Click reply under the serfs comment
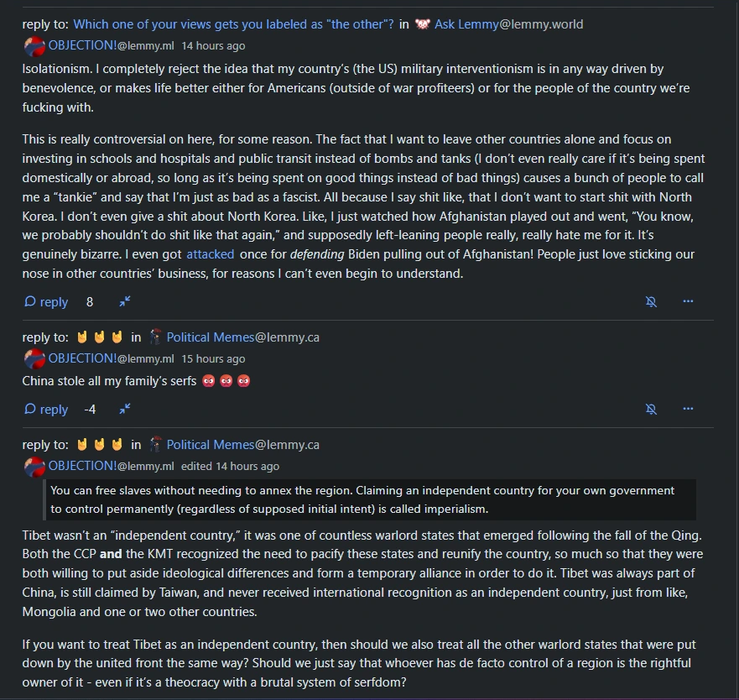 (52, 409)
